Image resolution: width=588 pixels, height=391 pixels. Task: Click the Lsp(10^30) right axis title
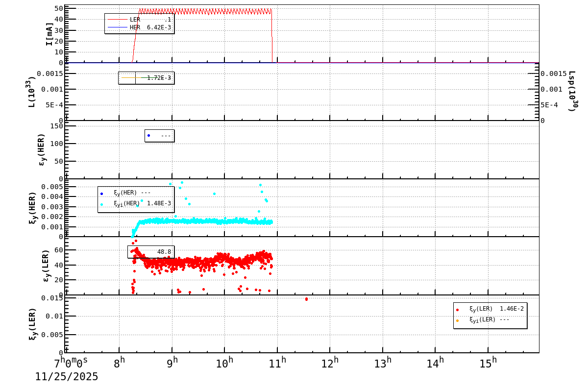click(x=572, y=91)
